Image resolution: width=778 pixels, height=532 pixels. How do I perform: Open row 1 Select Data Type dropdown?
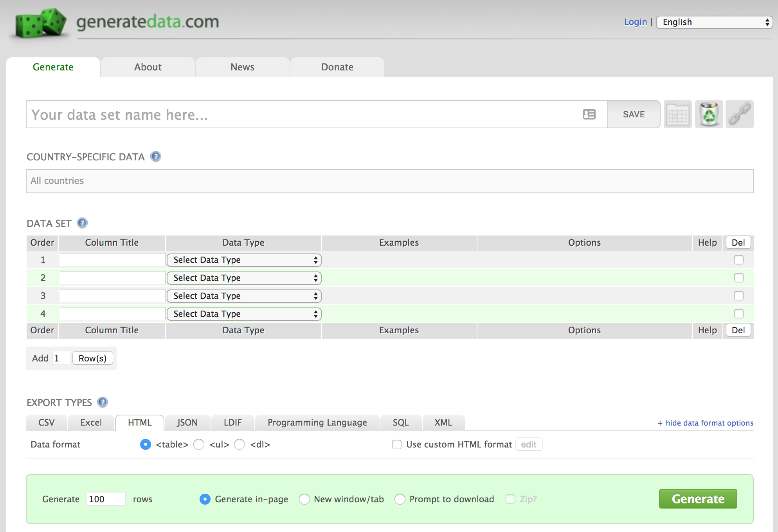[x=244, y=260]
